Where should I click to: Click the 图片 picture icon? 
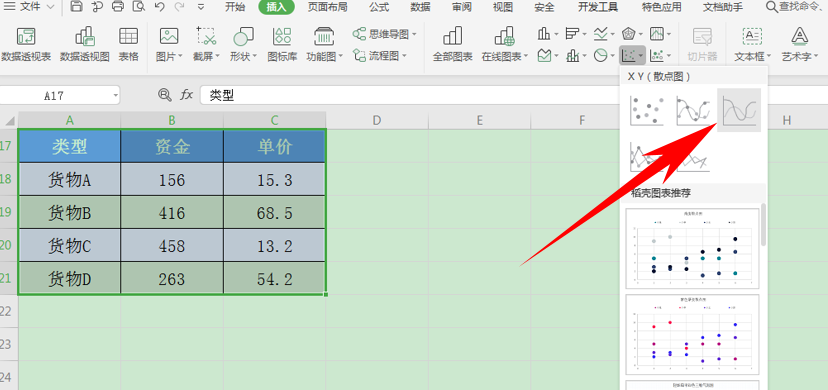click(168, 36)
